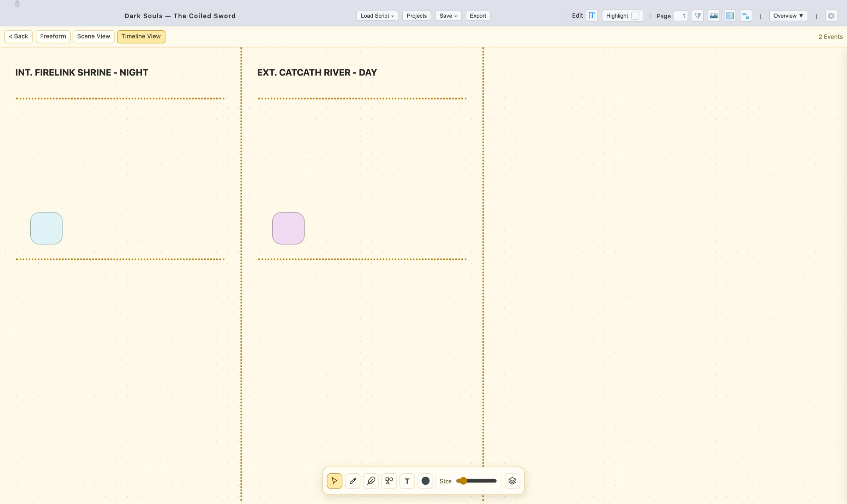This screenshot has height=504, width=847.
Task: Select the text tool in drawing toolbar
Action: pyautogui.click(x=407, y=481)
